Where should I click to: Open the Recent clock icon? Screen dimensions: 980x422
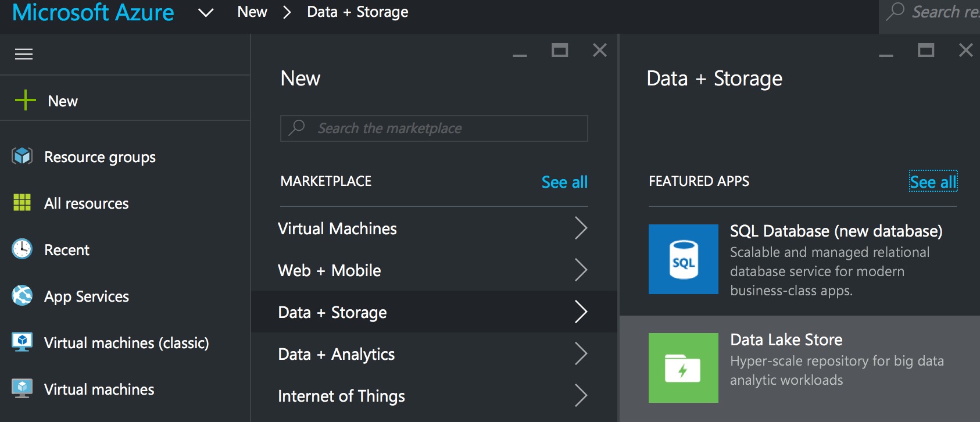(x=22, y=249)
